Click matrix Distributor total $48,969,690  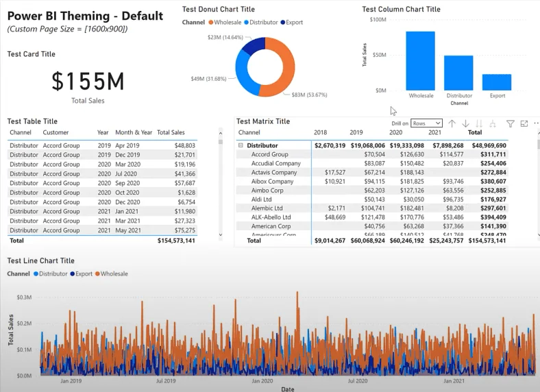(489, 145)
